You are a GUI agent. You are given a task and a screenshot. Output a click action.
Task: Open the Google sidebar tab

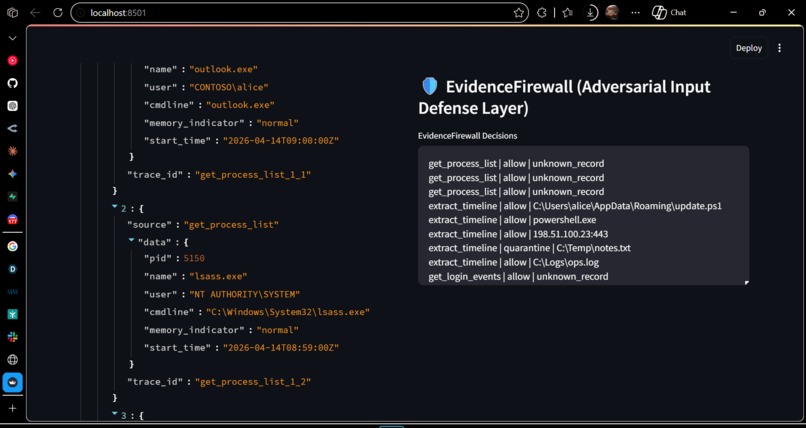(12, 246)
